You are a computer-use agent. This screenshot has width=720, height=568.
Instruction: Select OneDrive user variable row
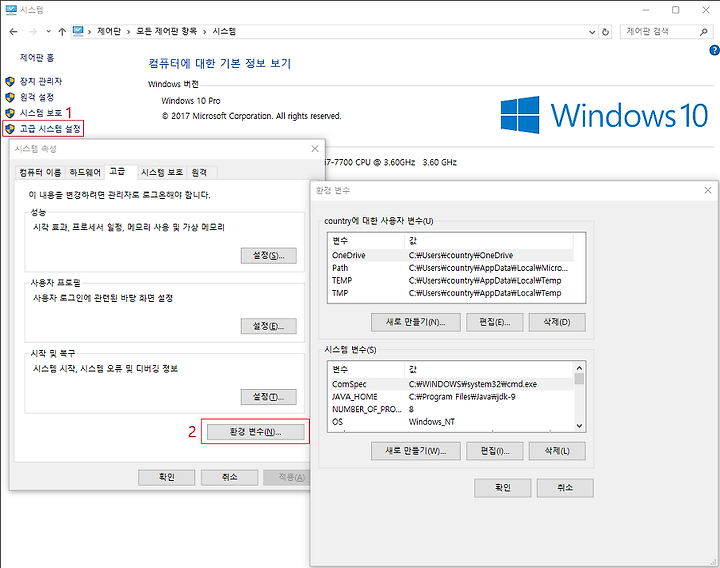452,255
